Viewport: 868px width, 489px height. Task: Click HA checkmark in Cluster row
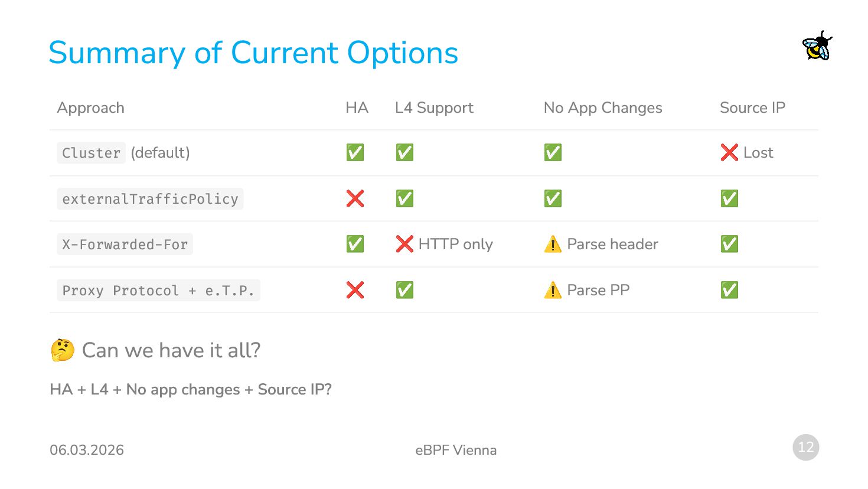[x=355, y=152]
